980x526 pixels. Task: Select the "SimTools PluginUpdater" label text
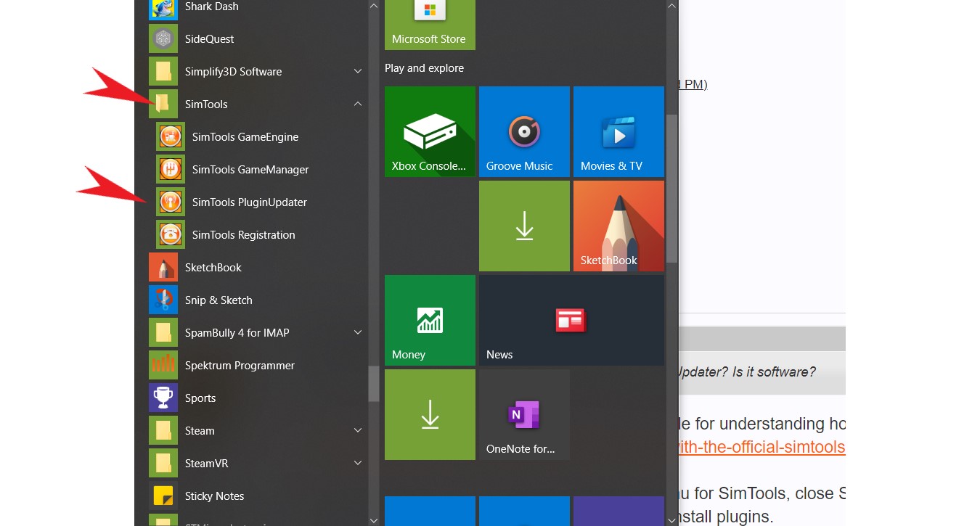[250, 202]
